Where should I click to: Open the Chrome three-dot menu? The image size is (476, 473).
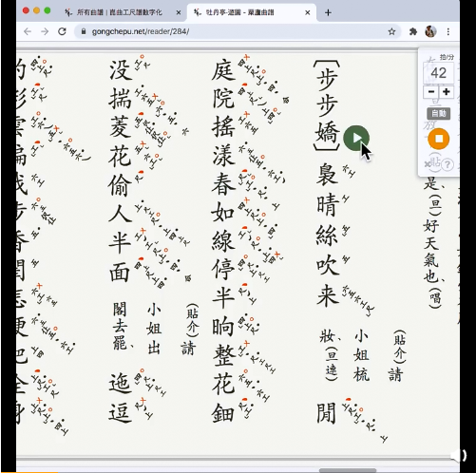point(448,31)
